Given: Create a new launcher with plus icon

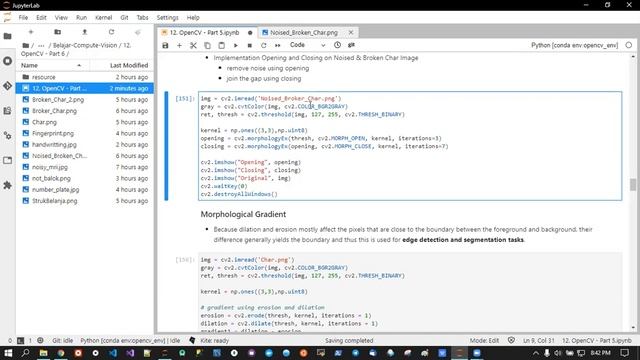Looking at the screenshot, I should click(31, 32).
